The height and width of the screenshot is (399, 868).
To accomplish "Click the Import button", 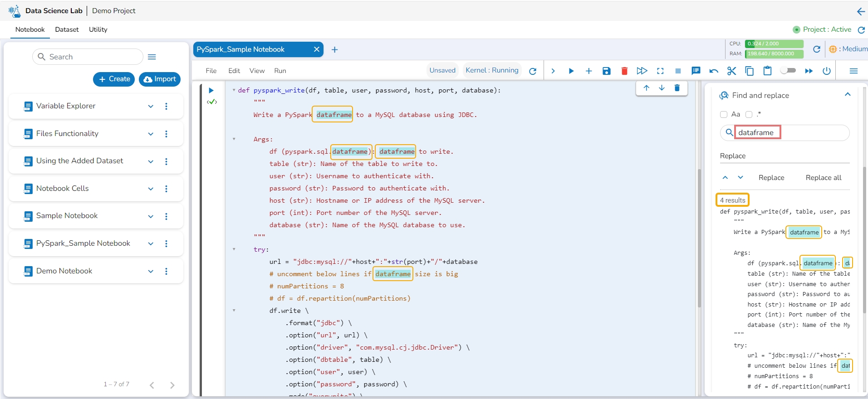I will [x=160, y=79].
